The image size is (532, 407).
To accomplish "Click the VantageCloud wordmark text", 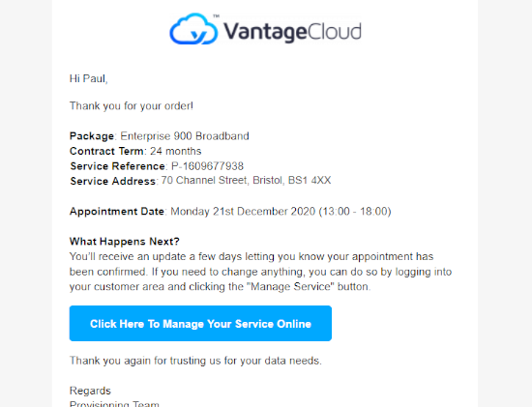I will pos(292,32).
